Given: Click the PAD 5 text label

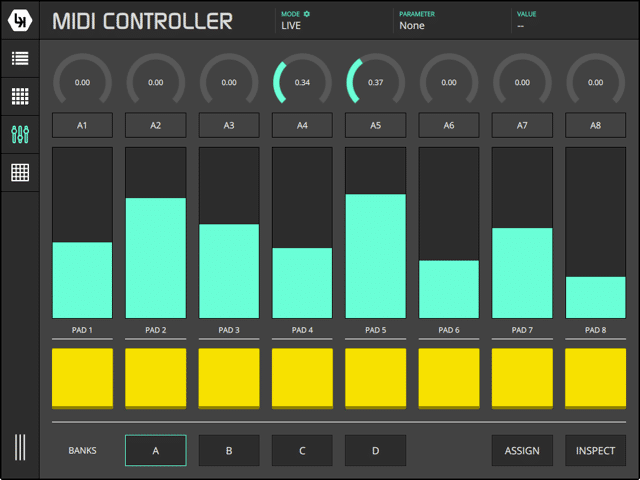Looking at the screenshot, I should pyautogui.click(x=376, y=330).
